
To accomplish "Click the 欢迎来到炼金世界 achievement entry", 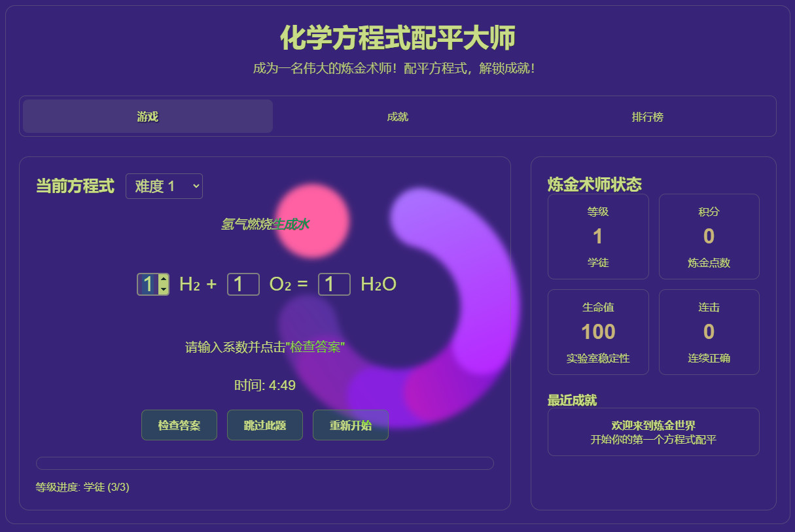I will [653, 432].
